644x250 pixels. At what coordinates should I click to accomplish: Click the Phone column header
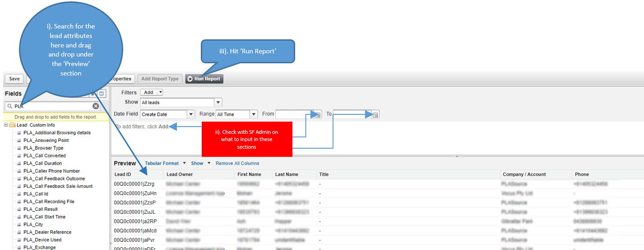pyautogui.click(x=607, y=175)
